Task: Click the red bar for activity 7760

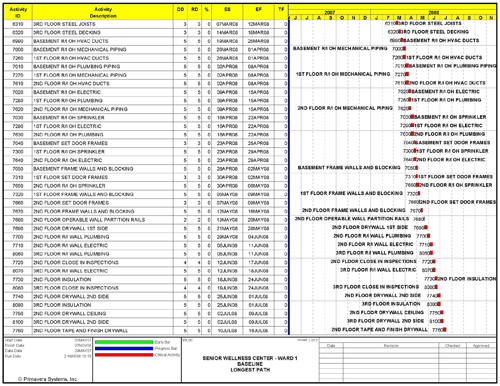Action: coord(445,330)
